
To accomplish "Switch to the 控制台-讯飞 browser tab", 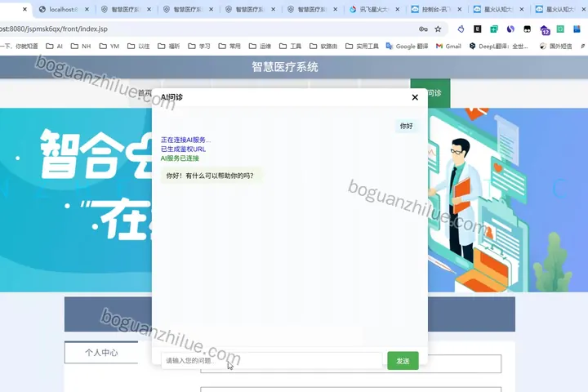I will click(436, 9).
